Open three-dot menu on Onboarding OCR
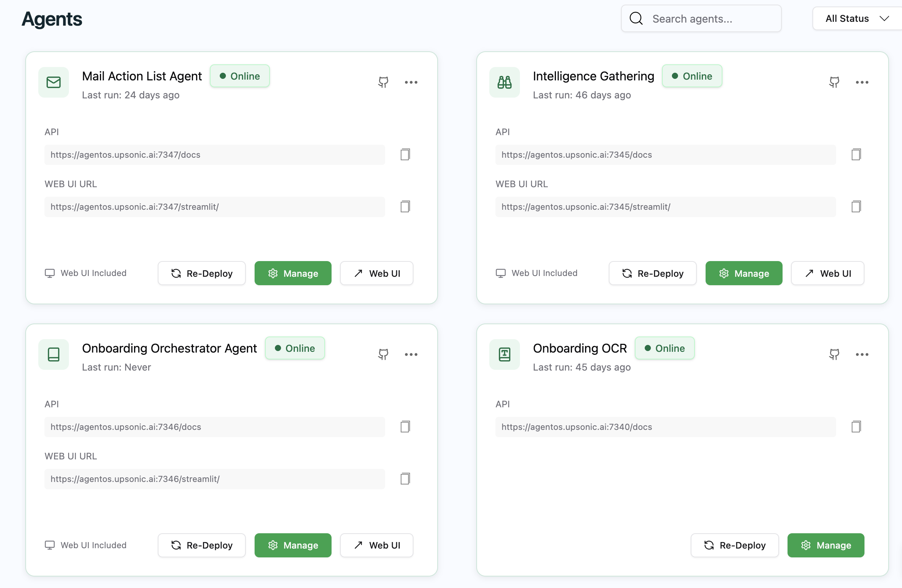 pyautogui.click(x=862, y=354)
